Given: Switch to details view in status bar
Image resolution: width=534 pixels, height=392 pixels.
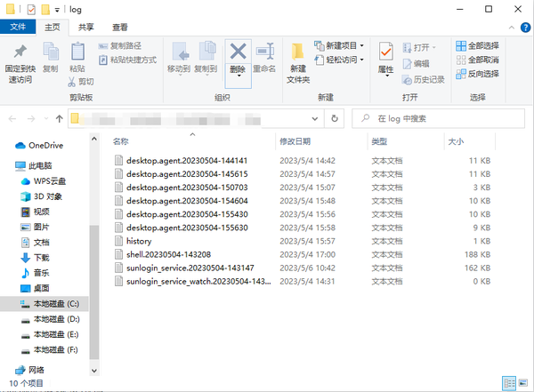Looking at the screenshot, I should coord(509,384).
